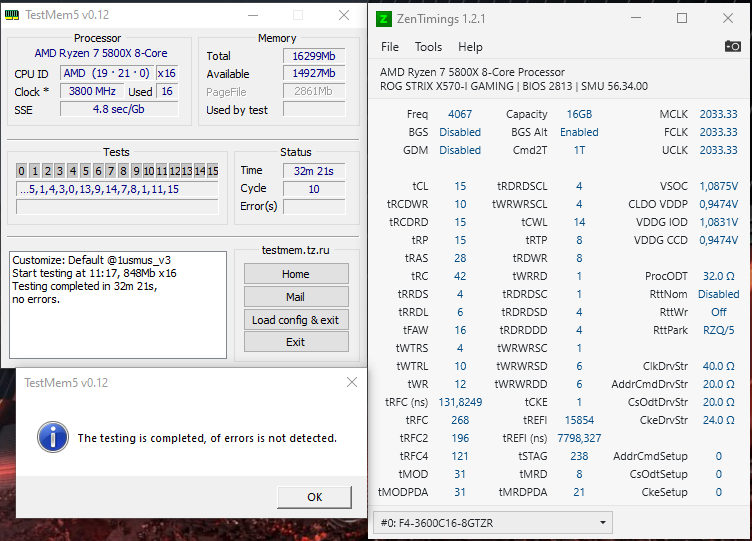Click the tRAS value 28
Image resolution: width=752 pixels, height=541 pixels.
click(460, 258)
